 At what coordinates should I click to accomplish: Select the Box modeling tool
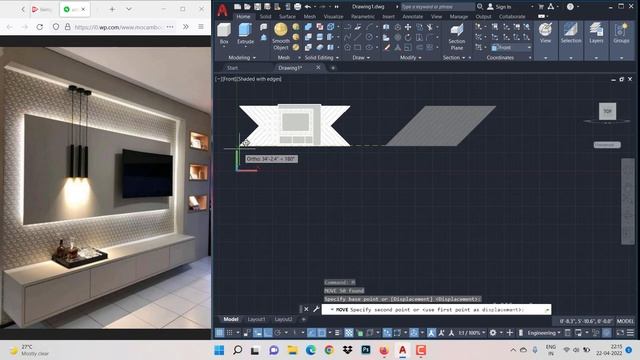coord(224,33)
